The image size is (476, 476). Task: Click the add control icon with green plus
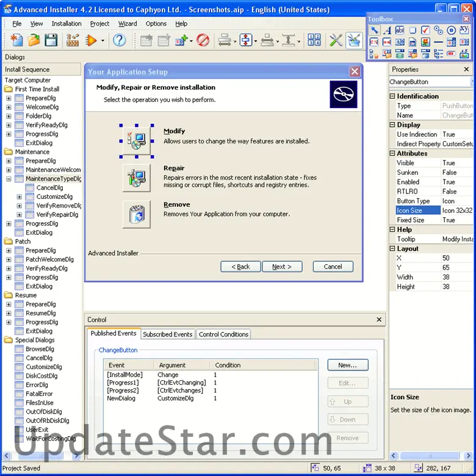(181, 40)
